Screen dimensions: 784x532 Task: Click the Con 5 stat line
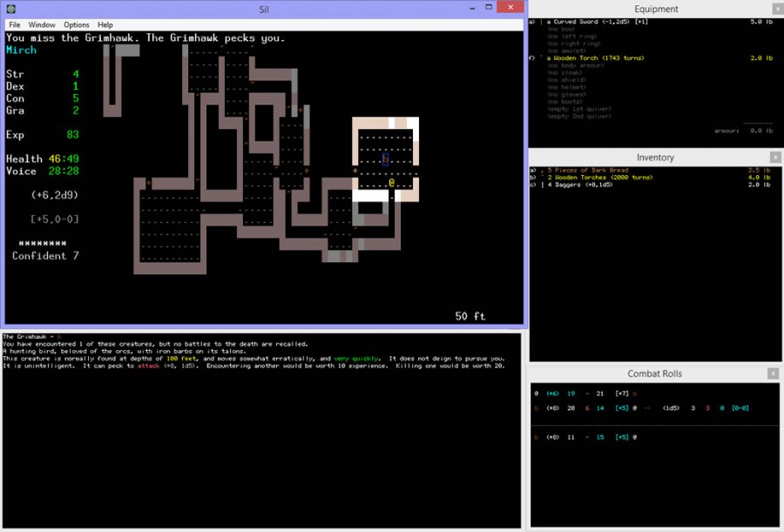point(43,98)
